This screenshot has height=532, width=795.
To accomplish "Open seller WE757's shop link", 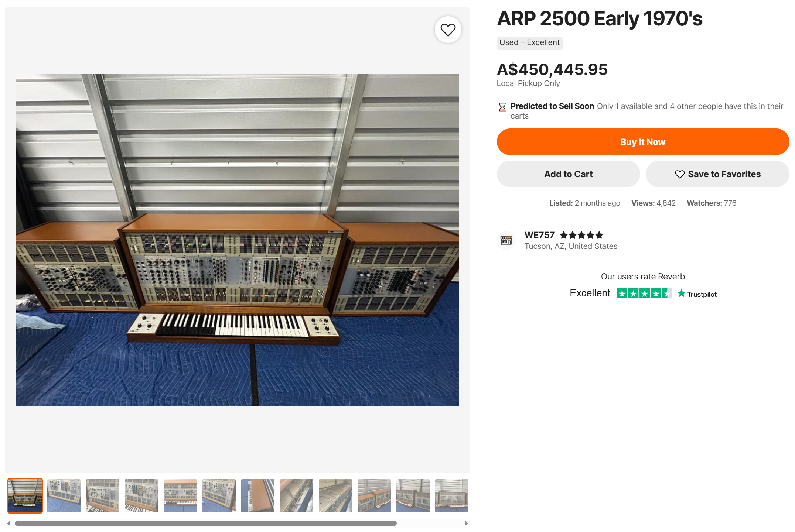I will pos(539,235).
